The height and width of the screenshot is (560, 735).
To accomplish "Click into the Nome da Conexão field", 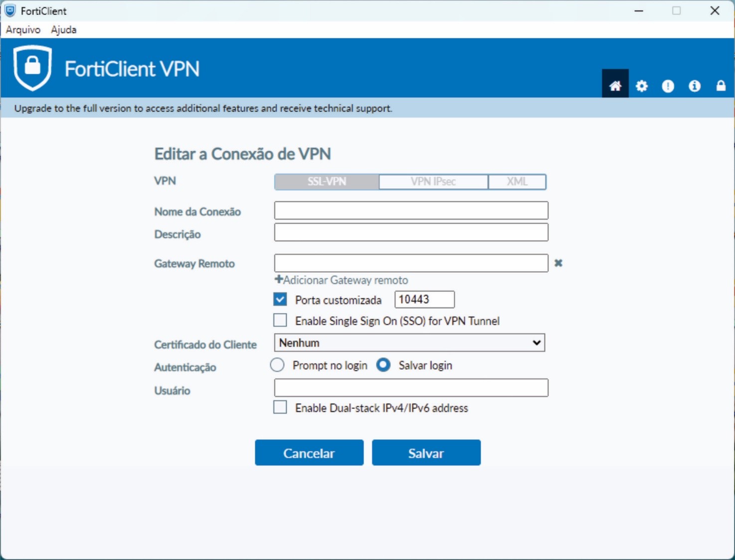I will click(x=411, y=210).
